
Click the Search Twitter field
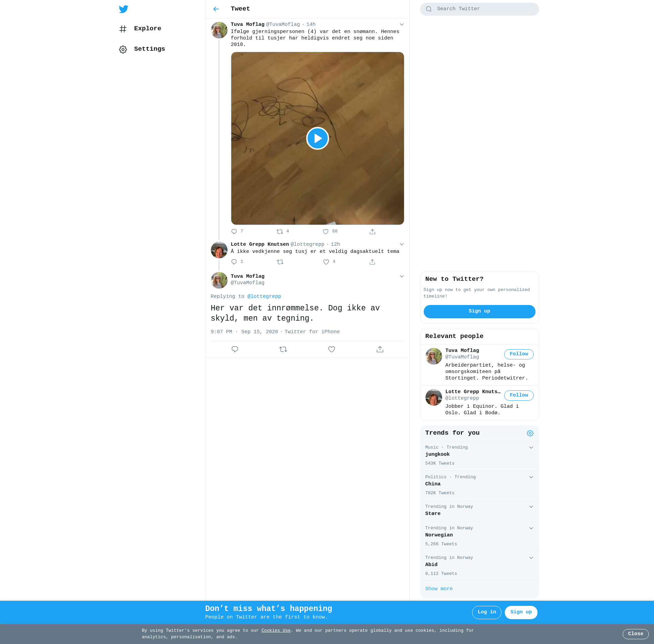tap(484, 9)
